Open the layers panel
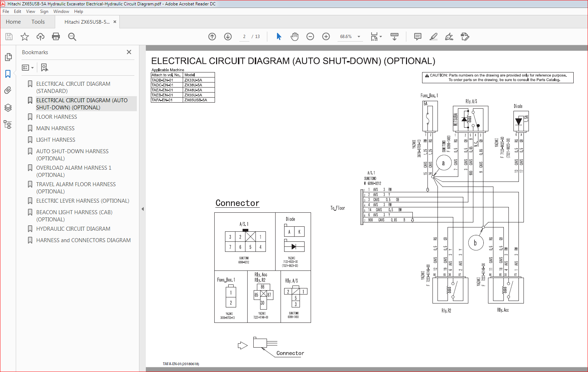588x372 pixels. pos(8,108)
